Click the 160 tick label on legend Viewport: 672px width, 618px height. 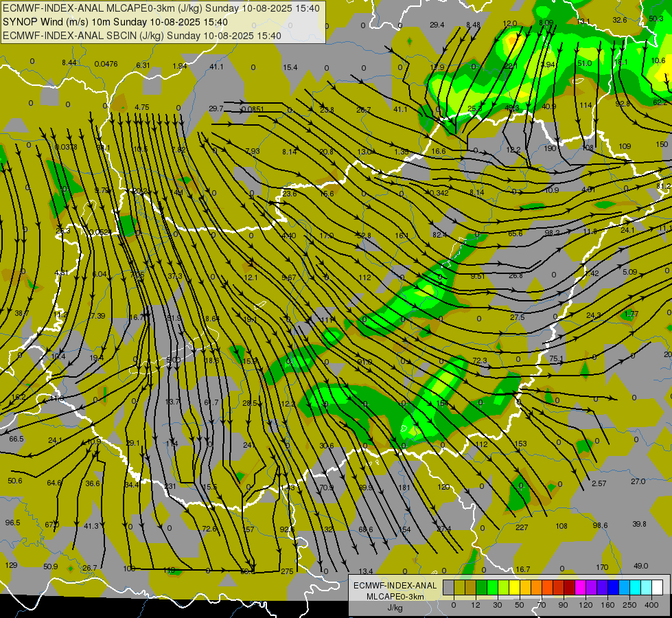[607, 605]
